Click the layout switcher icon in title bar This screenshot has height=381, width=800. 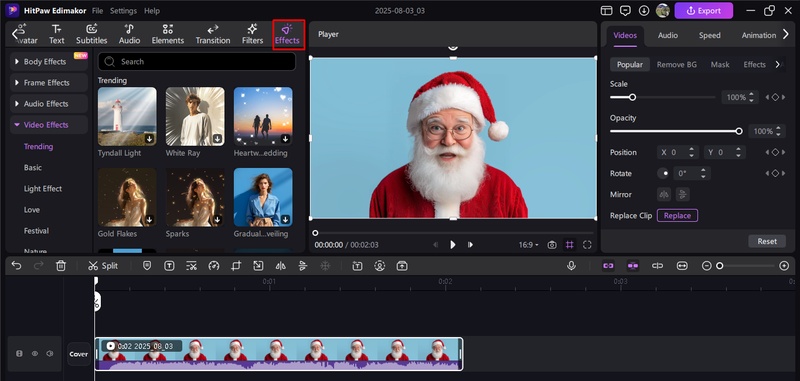tap(606, 11)
